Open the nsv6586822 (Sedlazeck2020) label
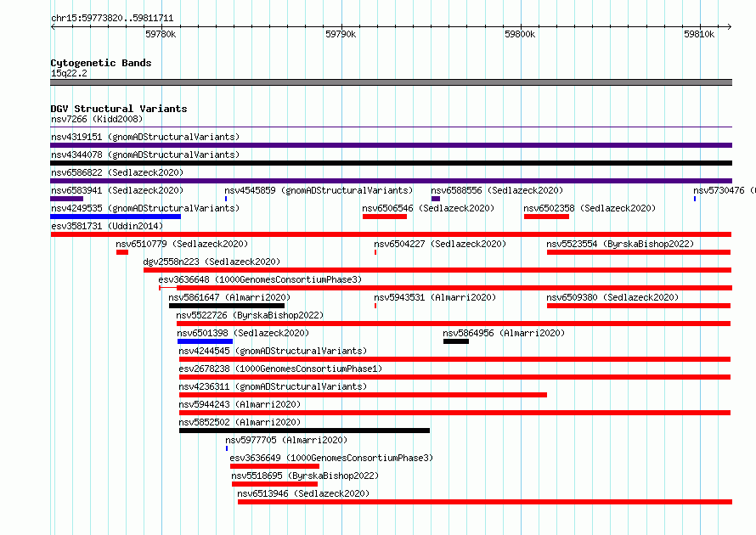The image size is (756, 535). coord(117,172)
